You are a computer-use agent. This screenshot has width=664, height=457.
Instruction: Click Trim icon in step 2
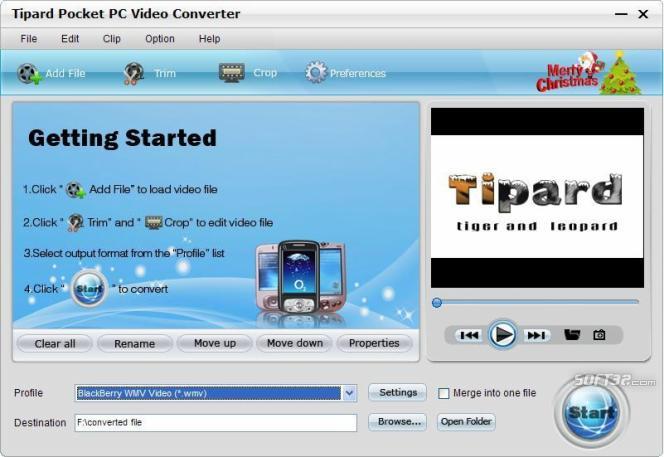pyautogui.click(x=75, y=223)
